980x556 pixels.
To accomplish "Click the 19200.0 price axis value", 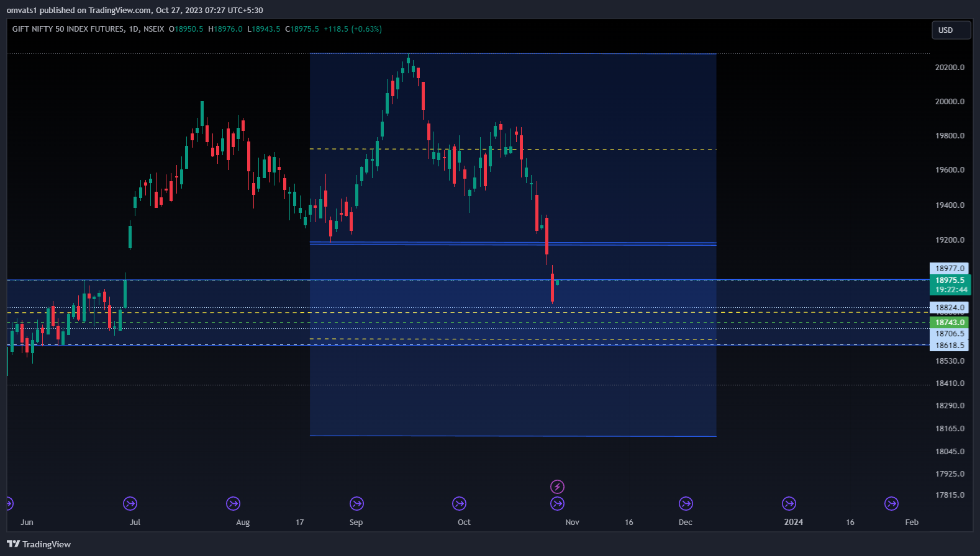I will click(x=950, y=240).
